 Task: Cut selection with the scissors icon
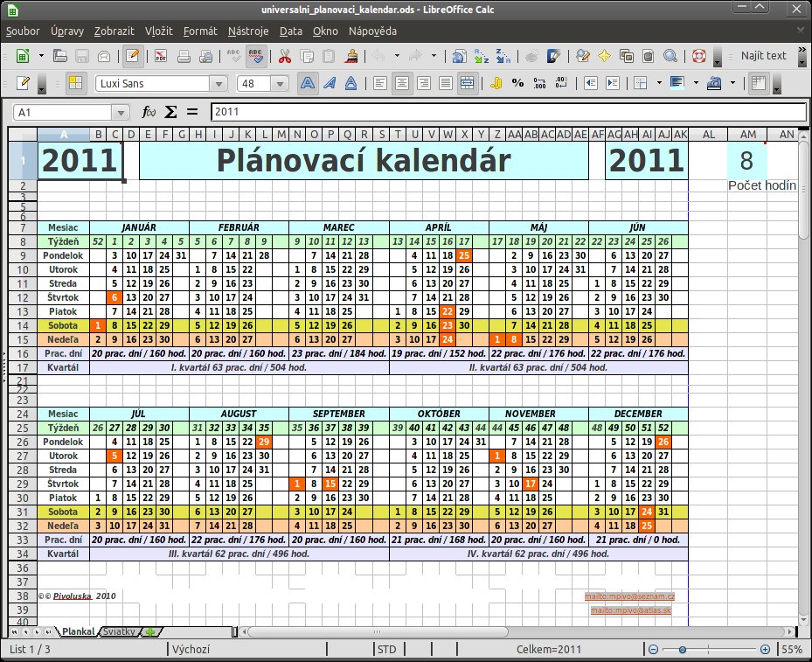[x=284, y=55]
